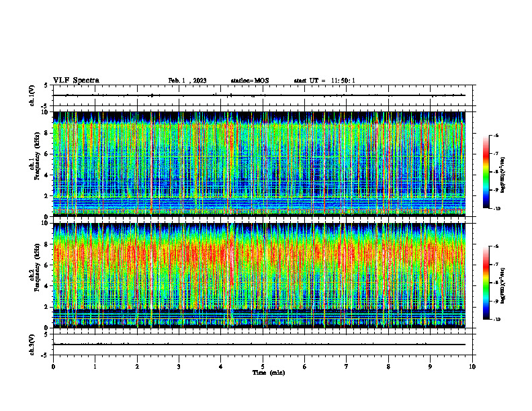
Task: Click time axis tick label "0"
Action: click(53, 367)
